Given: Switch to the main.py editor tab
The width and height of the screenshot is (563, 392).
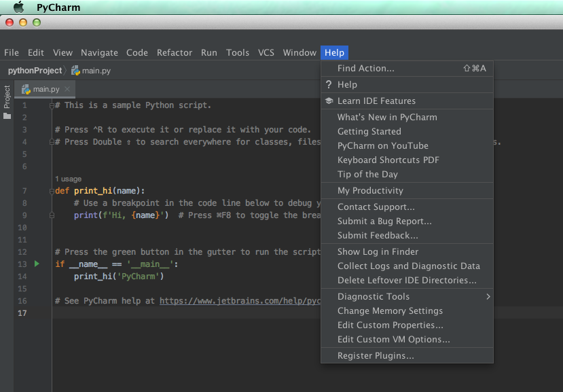Looking at the screenshot, I should click(45, 89).
